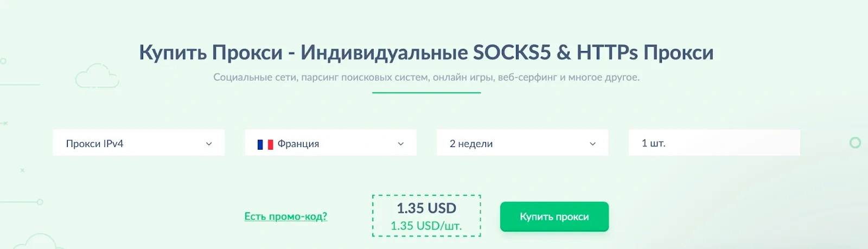Click the small circle node on left line
Image resolution: width=868 pixels, height=249 pixels.
pos(40,202)
